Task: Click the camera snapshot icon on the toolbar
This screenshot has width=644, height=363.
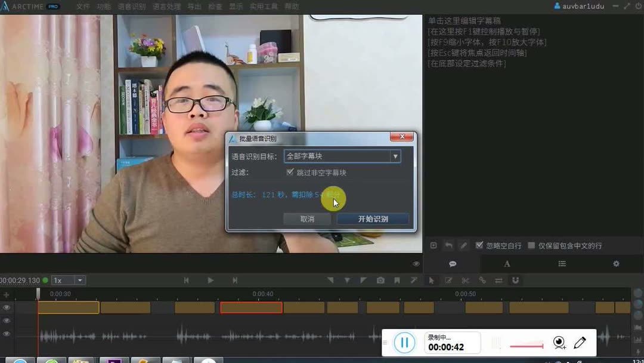Action: pyautogui.click(x=380, y=280)
